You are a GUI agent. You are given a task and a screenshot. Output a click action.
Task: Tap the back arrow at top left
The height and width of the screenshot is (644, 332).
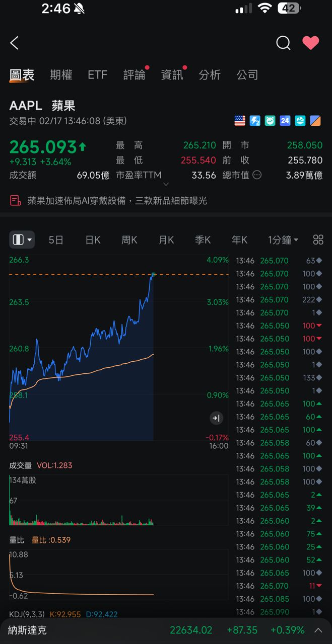pos(15,43)
